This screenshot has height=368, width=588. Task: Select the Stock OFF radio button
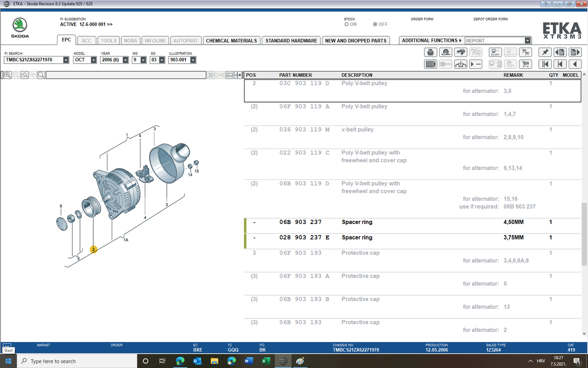pyautogui.click(x=375, y=24)
